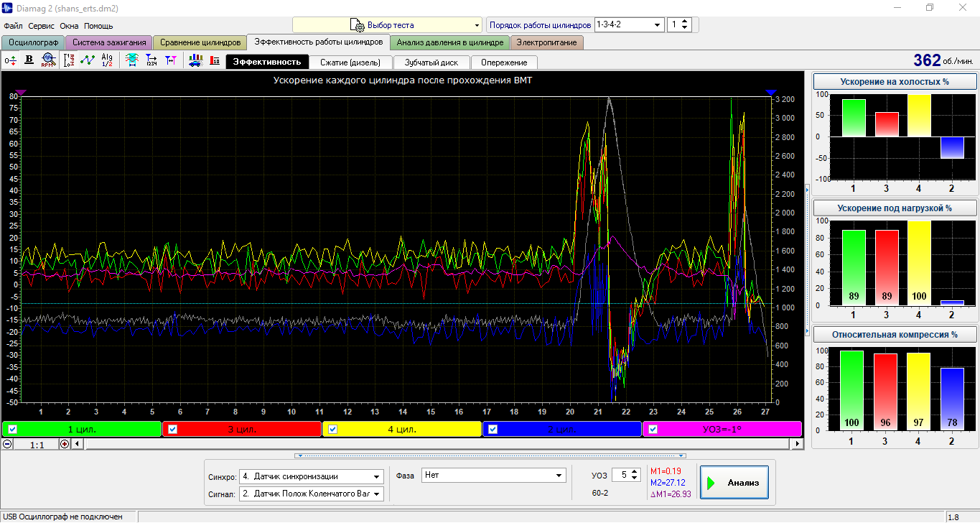Viewport: 980px width, 523px height.
Task: Switch to the Сравнение цилиндров tab
Action: [200, 42]
